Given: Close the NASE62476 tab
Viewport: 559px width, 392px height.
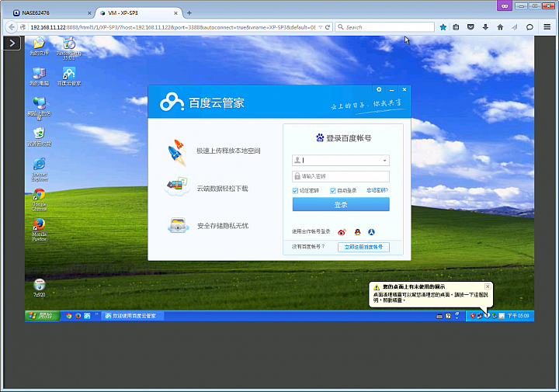Looking at the screenshot, I should click(x=89, y=13).
